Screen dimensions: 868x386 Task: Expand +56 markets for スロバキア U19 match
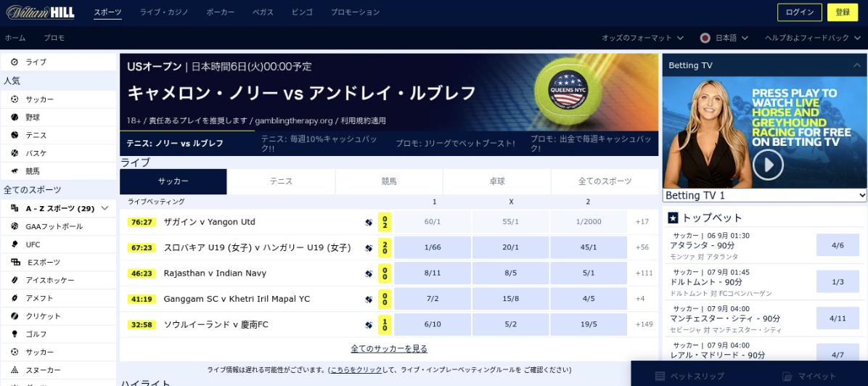coord(642,247)
